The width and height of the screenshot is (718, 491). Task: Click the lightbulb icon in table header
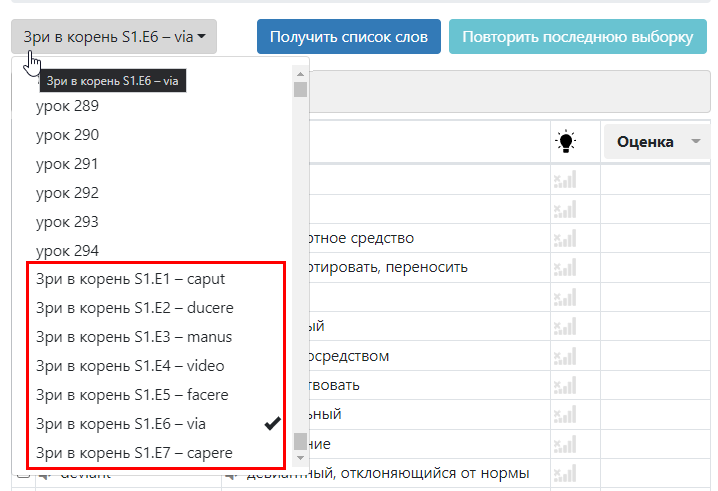tap(566, 142)
